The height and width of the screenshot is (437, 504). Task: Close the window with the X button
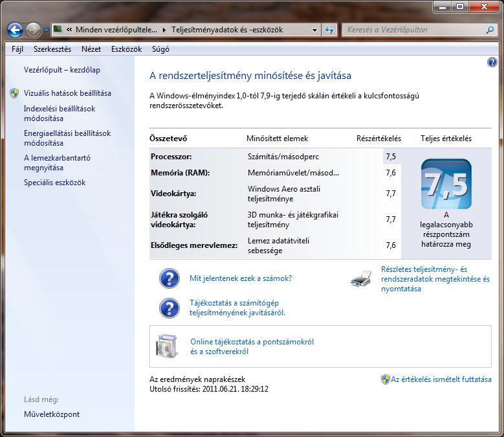coord(485,6)
